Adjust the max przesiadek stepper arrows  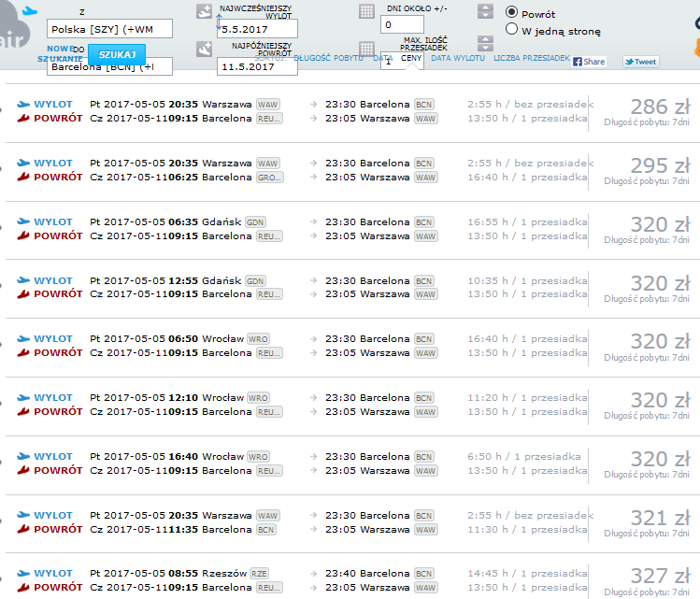pos(485,44)
